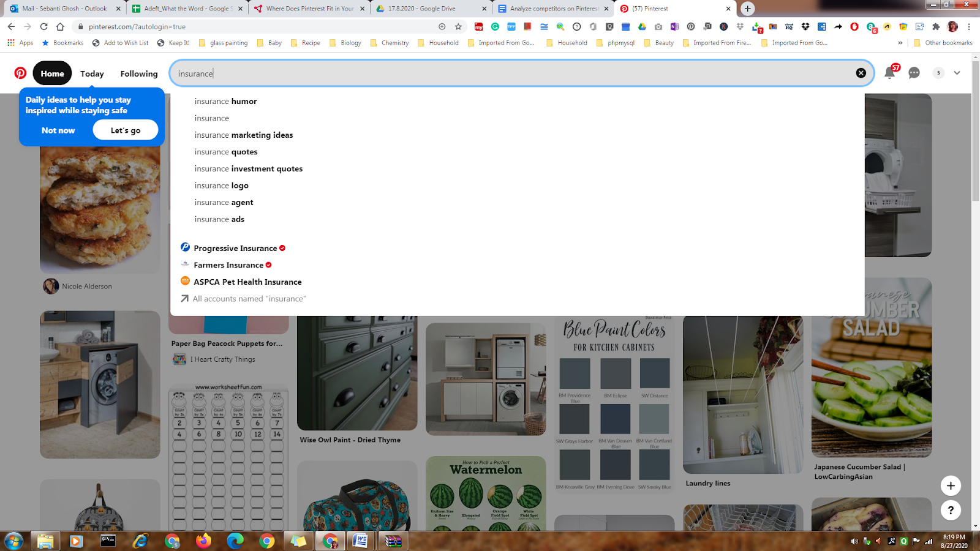Open the Today page
This screenshot has height=551, width=980.
[92, 73]
